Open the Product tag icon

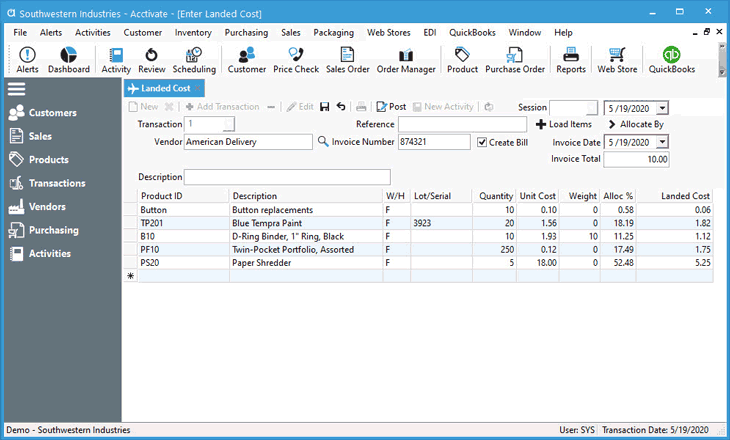tap(462, 61)
